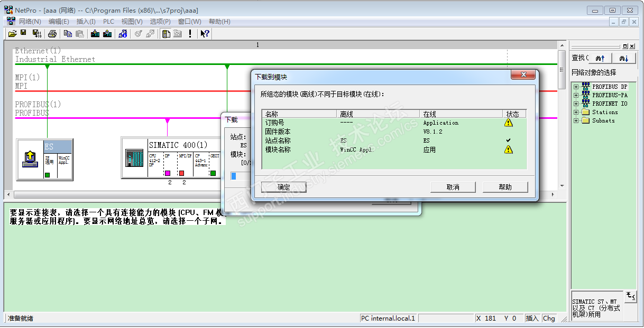Screen dimensions: 644x328
Task: Click the search downward binoculars button
Action: point(624,58)
